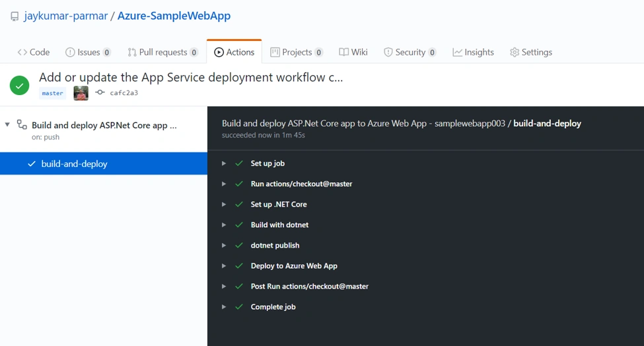Click the Projects count badge
644x346 pixels.
319,53
